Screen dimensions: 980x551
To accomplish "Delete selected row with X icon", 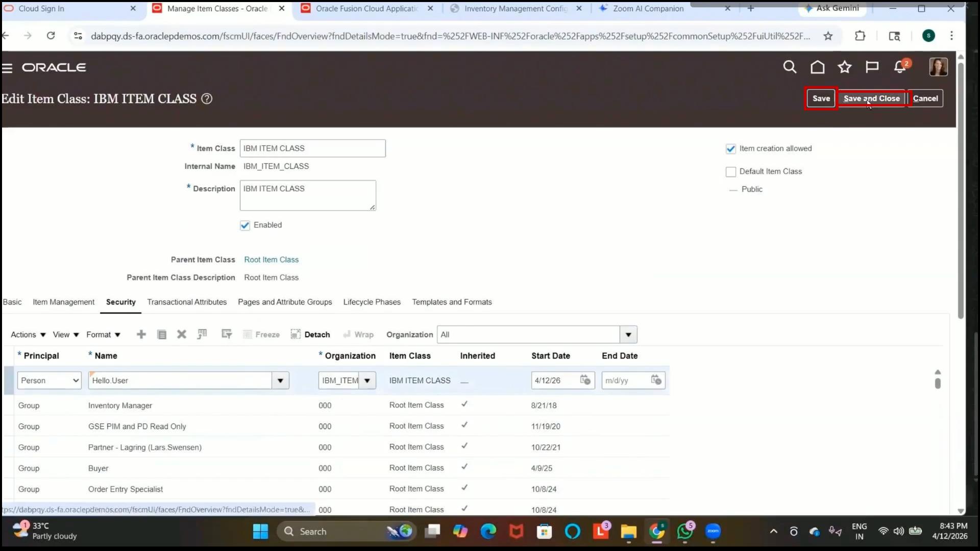I will click(181, 335).
